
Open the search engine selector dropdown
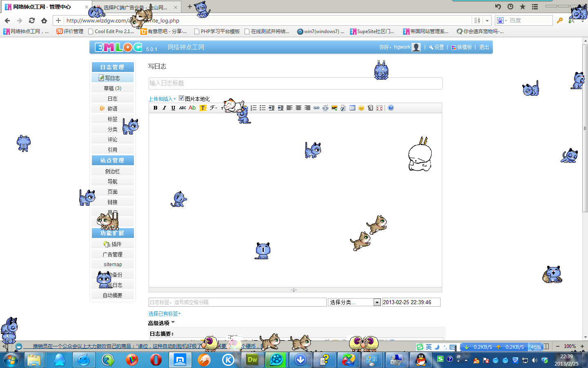502,20
